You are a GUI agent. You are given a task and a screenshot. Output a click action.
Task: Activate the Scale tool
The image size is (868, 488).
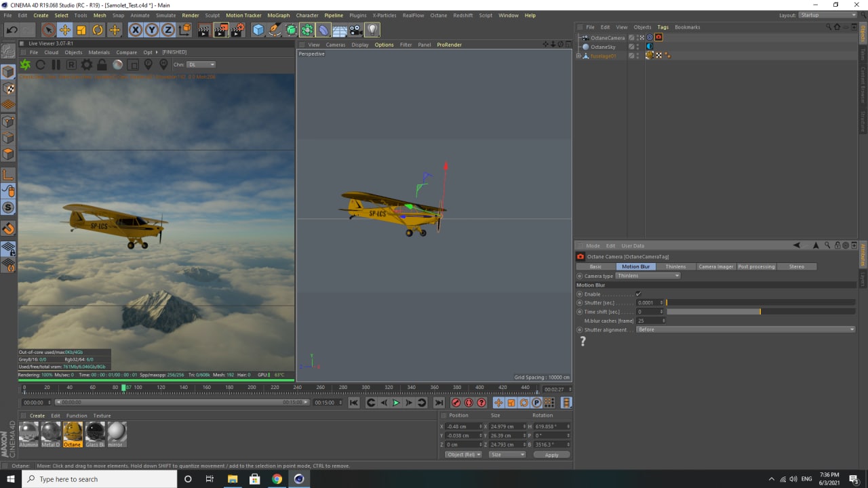point(81,30)
